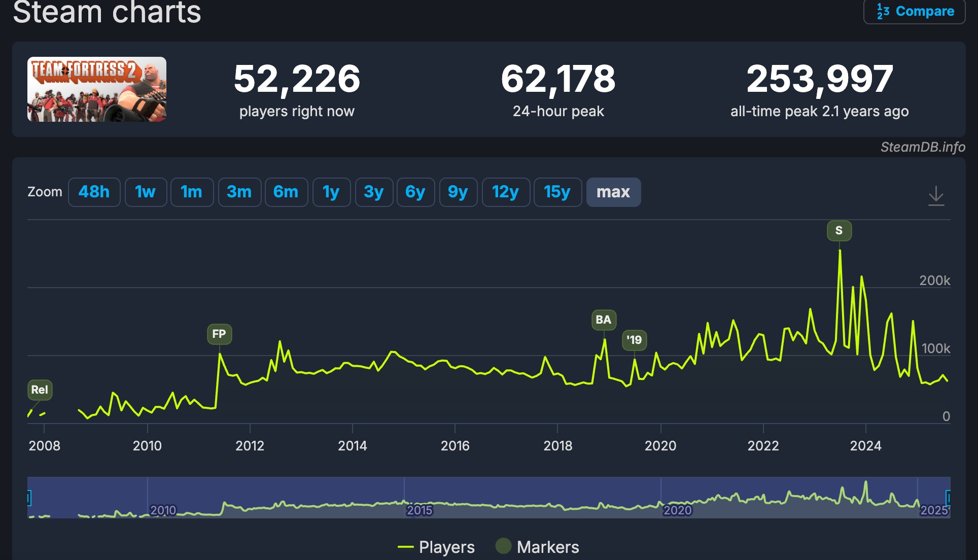This screenshot has width=978, height=560.
Task: Set zoom range to 3m
Action: pyautogui.click(x=239, y=192)
